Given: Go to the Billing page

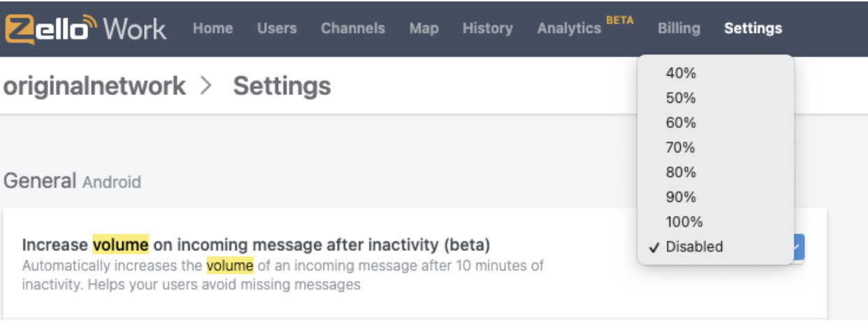Looking at the screenshot, I should (679, 29).
